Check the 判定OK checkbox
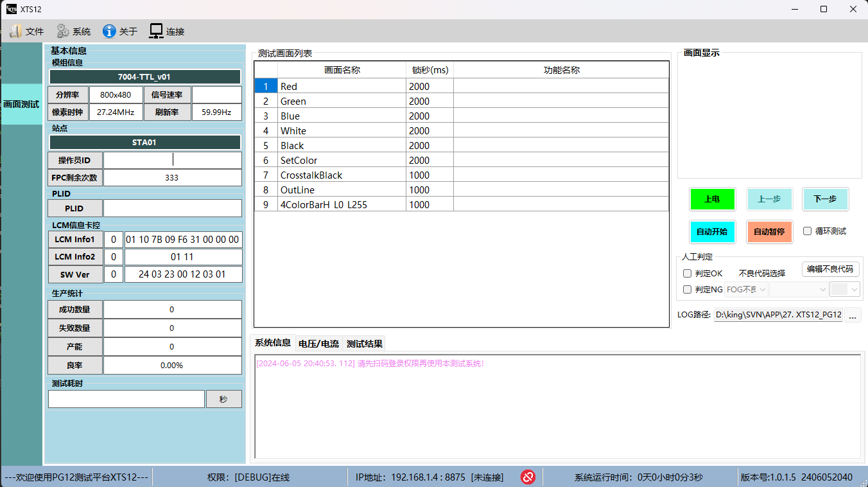Image resolution: width=868 pixels, height=487 pixels. 688,274
